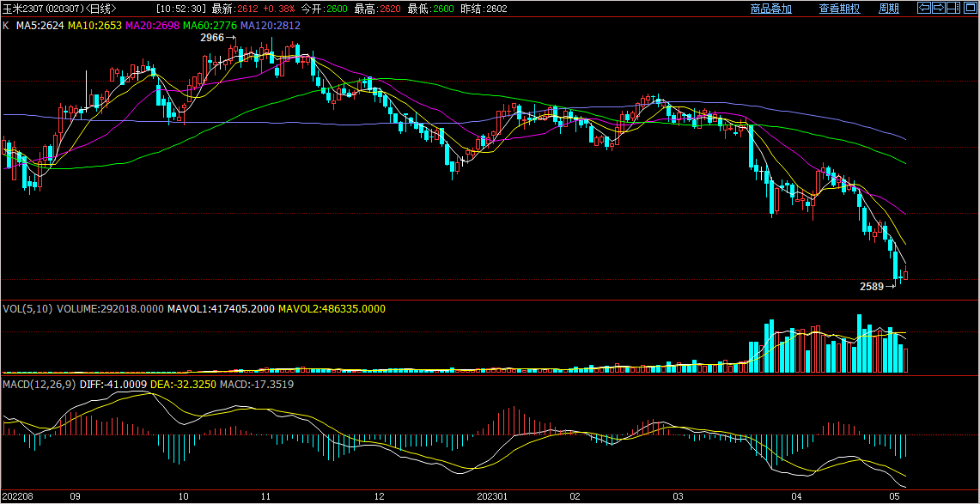
Task: Open the 查看期权 options link
Action: (839, 9)
